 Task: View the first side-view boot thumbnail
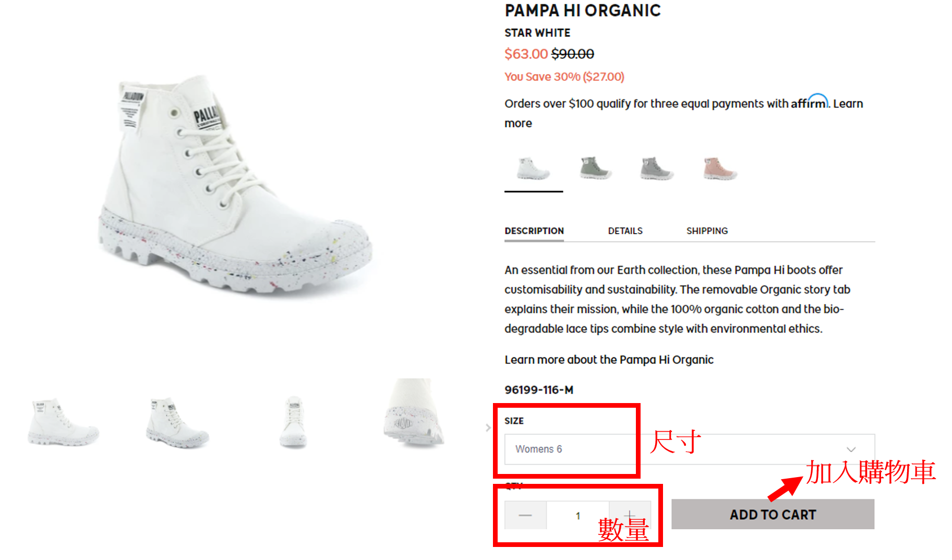point(63,423)
